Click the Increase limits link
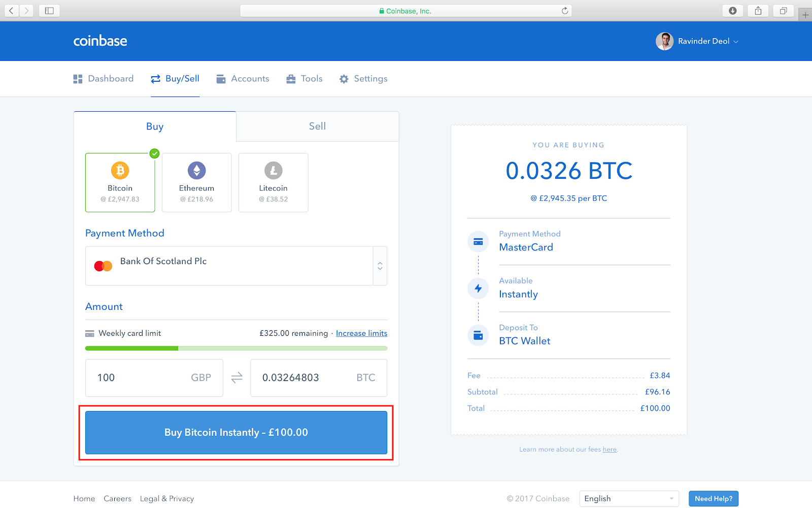 pyautogui.click(x=361, y=334)
